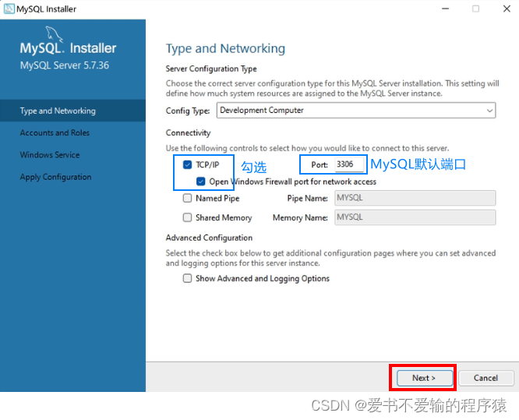Click the Cancel button
The height and width of the screenshot is (420, 519).
486,378
